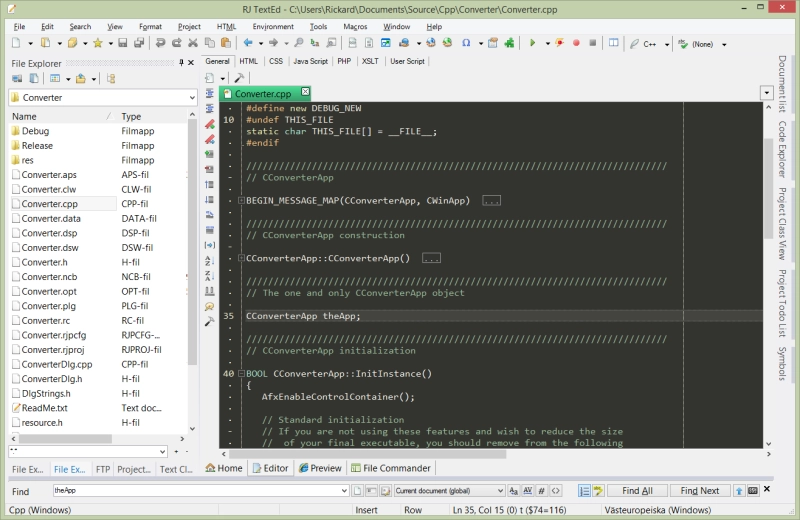Click the green Run play icon

click(532, 43)
